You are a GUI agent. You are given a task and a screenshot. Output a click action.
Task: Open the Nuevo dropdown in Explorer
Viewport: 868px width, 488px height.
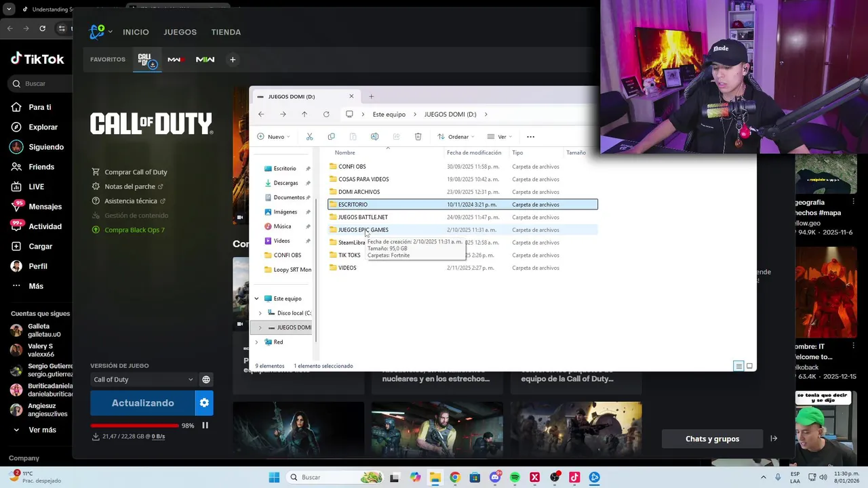(x=273, y=137)
